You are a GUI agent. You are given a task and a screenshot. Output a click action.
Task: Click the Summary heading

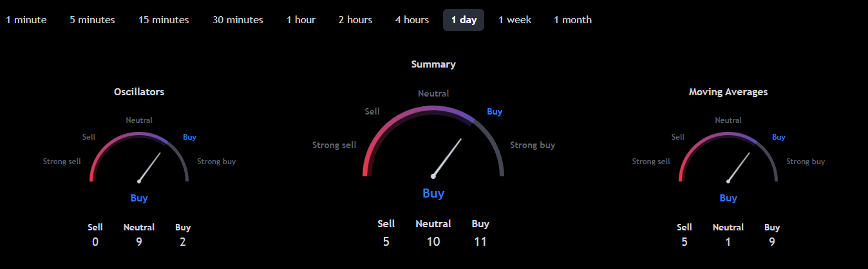(x=433, y=64)
